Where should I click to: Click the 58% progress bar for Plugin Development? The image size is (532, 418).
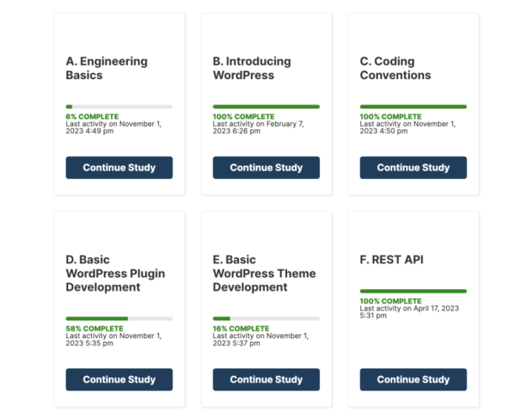click(119, 319)
